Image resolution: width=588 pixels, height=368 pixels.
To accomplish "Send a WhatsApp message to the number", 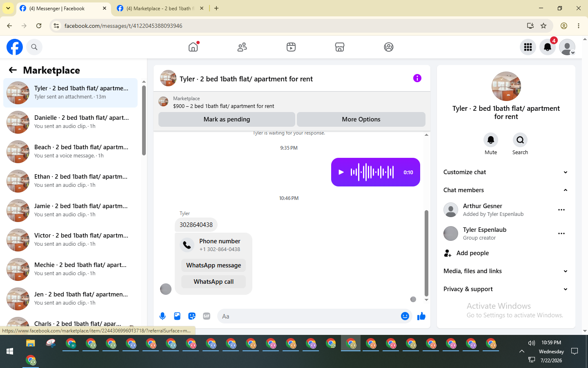I will click(x=214, y=265).
